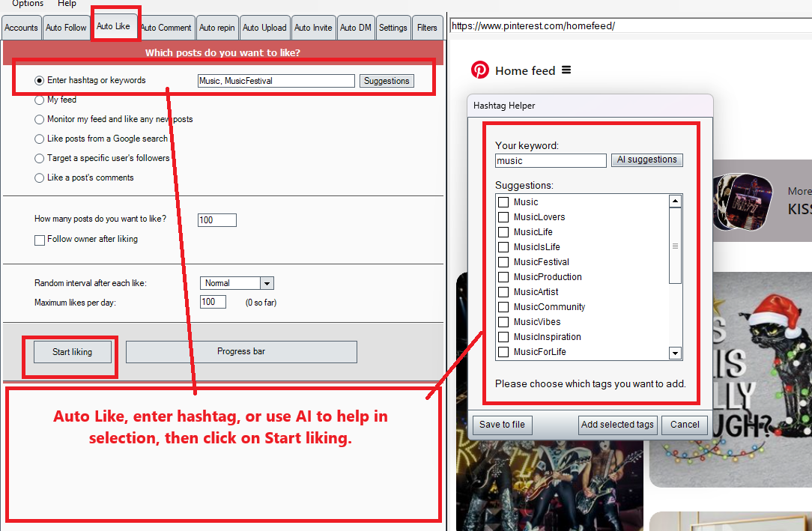This screenshot has width=812, height=531.
Task: Click the progress bar
Action: (x=241, y=351)
